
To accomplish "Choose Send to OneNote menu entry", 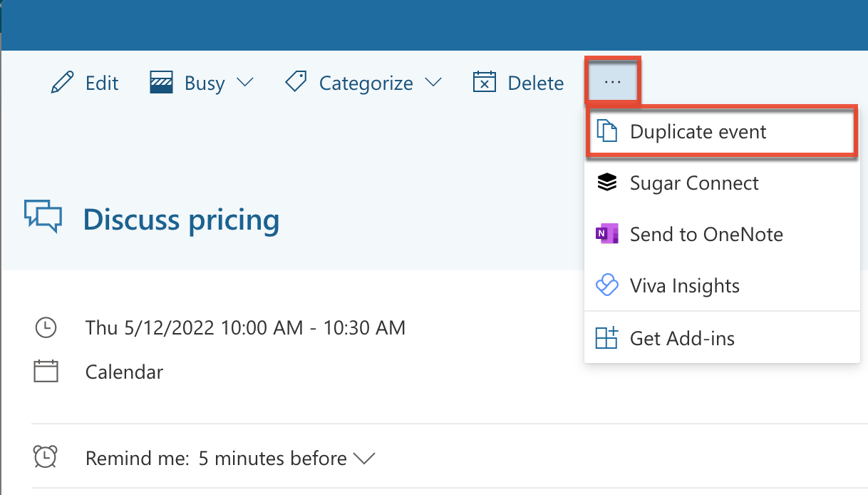I will coord(706,234).
